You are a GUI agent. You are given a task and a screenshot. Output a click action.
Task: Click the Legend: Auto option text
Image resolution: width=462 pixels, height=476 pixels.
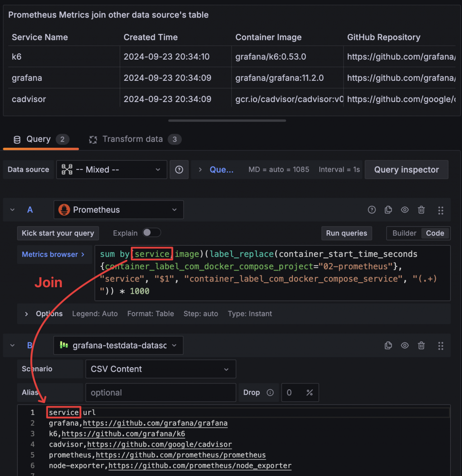coord(95,314)
